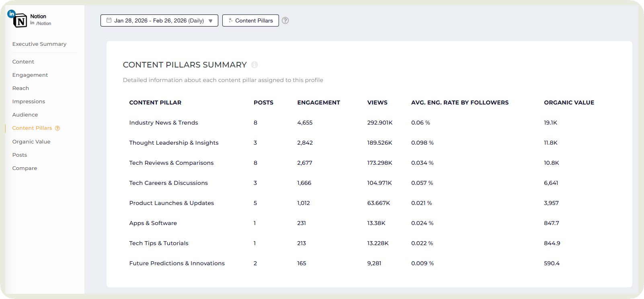Open Posts section in sidebar
This screenshot has height=299, width=644.
(x=20, y=155)
